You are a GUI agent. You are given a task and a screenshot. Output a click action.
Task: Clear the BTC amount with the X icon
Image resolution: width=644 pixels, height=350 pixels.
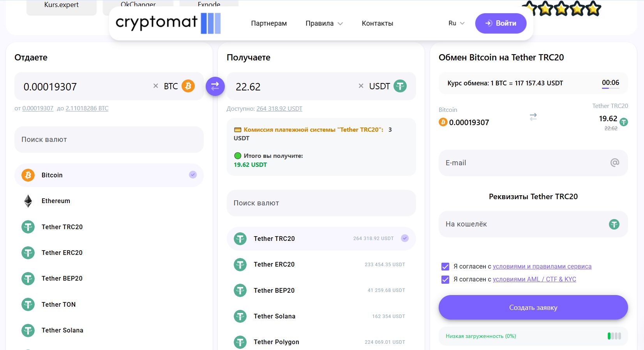pos(155,86)
